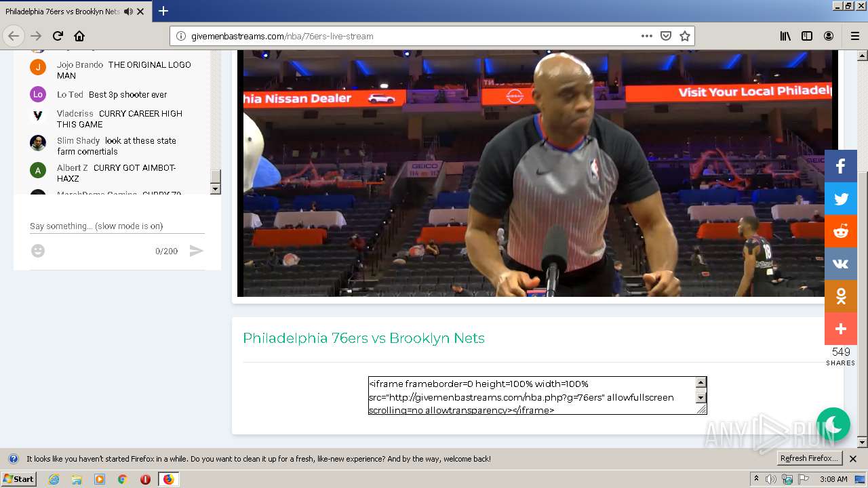Open the Firefox home page
This screenshot has height=488, width=868.
(79, 36)
